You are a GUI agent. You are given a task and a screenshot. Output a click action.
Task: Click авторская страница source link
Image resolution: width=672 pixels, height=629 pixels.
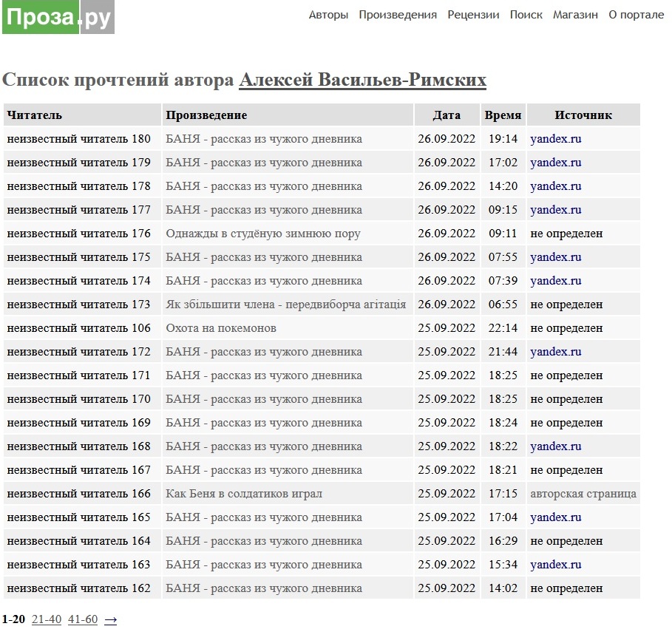click(x=583, y=494)
